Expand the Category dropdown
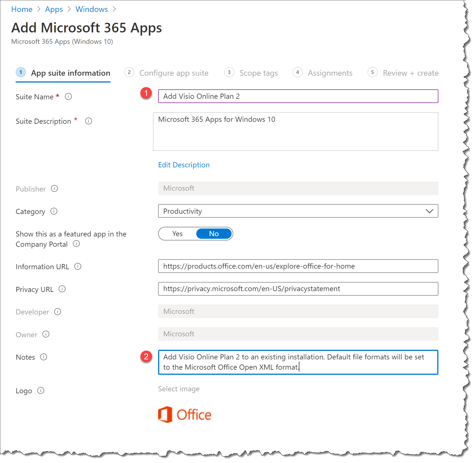Viewport: 476px width, 463px height. coord(429,211)
